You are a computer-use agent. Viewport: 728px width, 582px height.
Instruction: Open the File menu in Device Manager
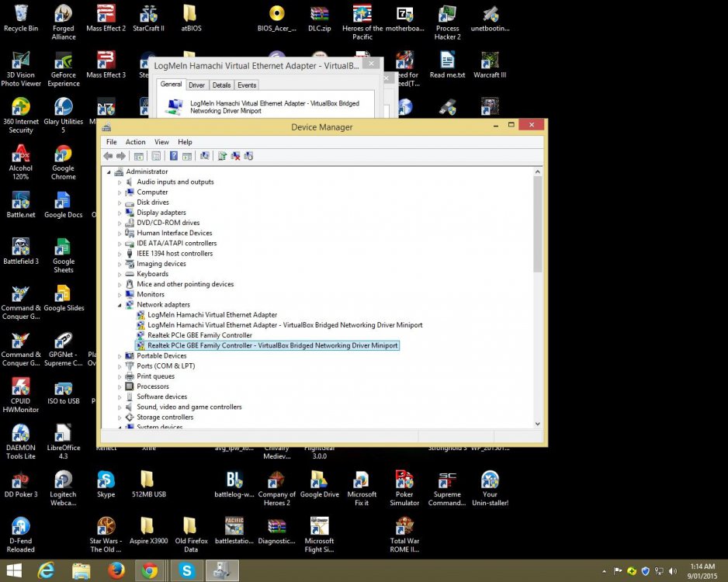112,142
